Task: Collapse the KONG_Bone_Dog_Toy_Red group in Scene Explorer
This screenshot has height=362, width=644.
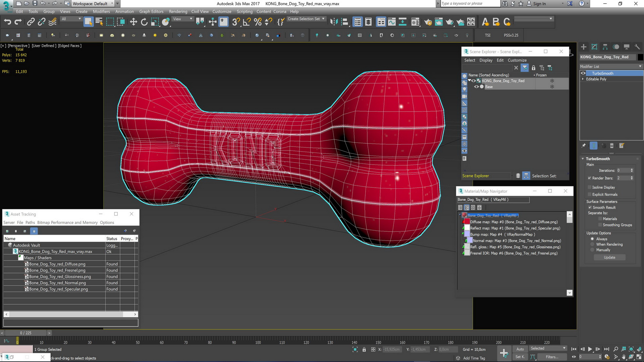Action: click(470, 81)
